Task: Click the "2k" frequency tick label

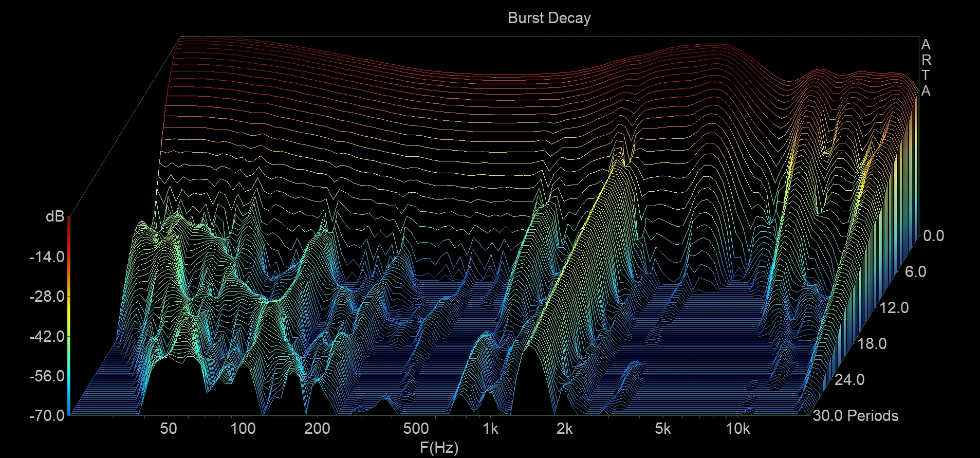Action: (x=564, y=428)
